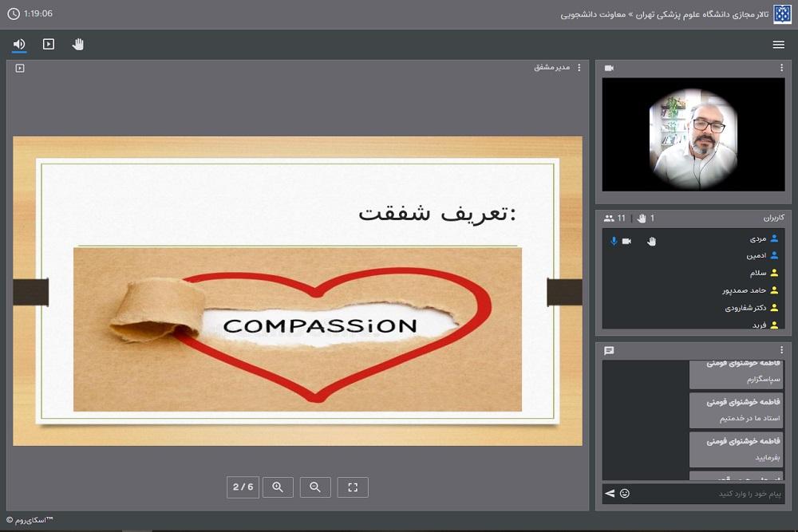Open the chat panel three-dot options
Image resolution: width=798 pixels, height=532 pixels.
coord(781,350)
